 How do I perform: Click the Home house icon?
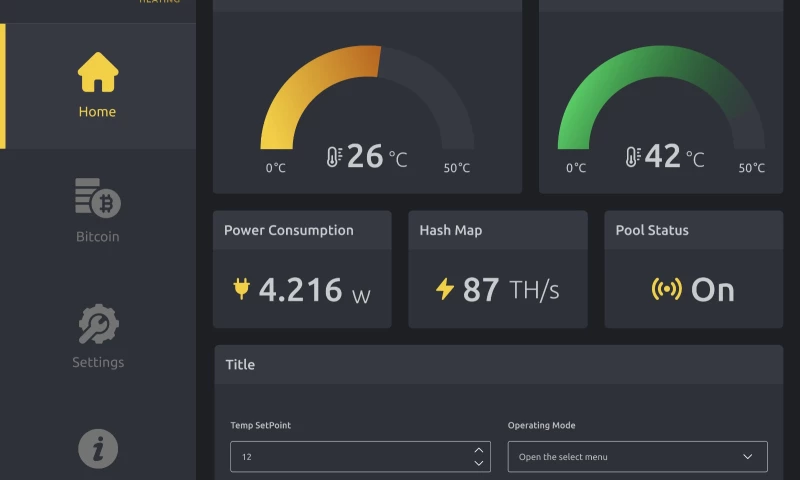98,72
